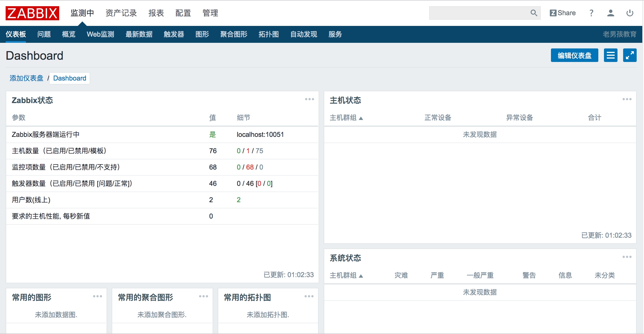Viewport: 644px width, 334px height.
Task: Click the ZABBIX logo
Action: point(32,13)
